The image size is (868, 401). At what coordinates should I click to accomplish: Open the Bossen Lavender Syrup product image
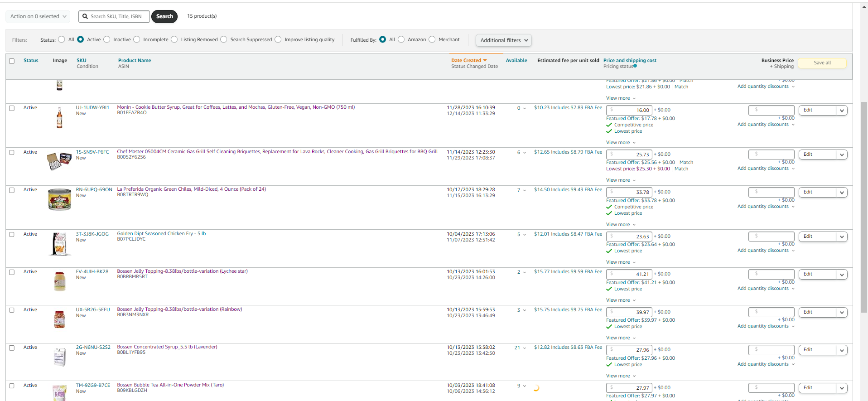[59, 357]
